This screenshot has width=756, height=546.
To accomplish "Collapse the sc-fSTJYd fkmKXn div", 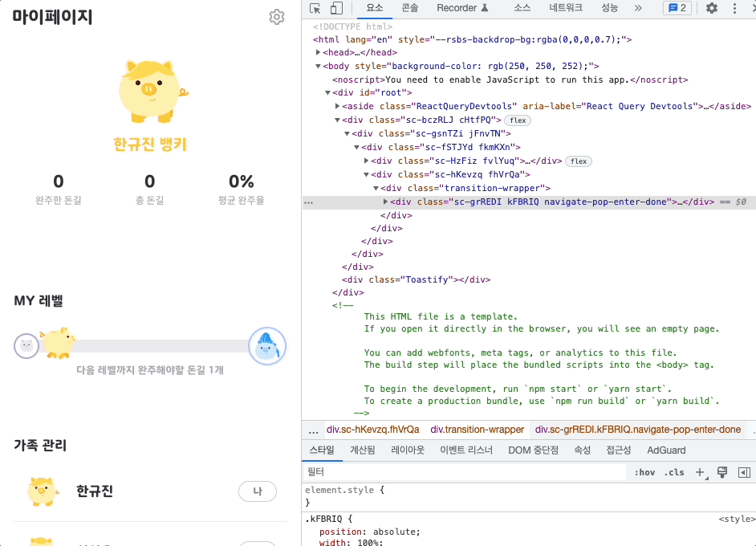I will point(357,147).
